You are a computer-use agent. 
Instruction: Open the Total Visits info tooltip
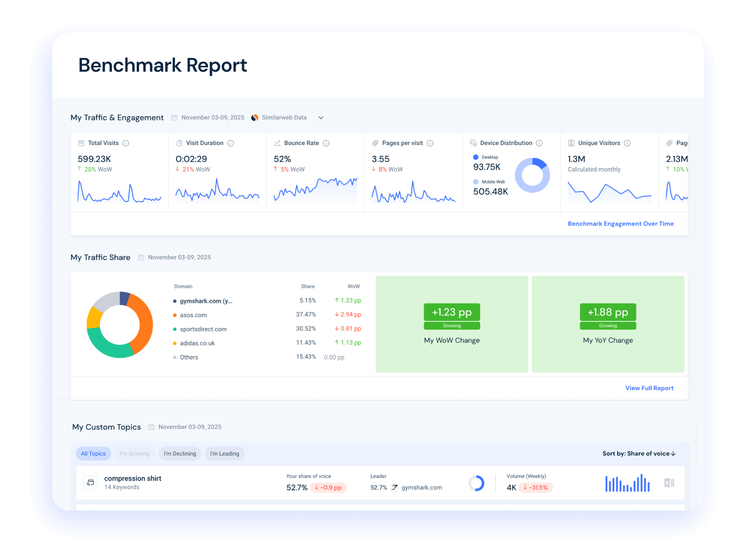pyautogui.click(x=126, y=143)
